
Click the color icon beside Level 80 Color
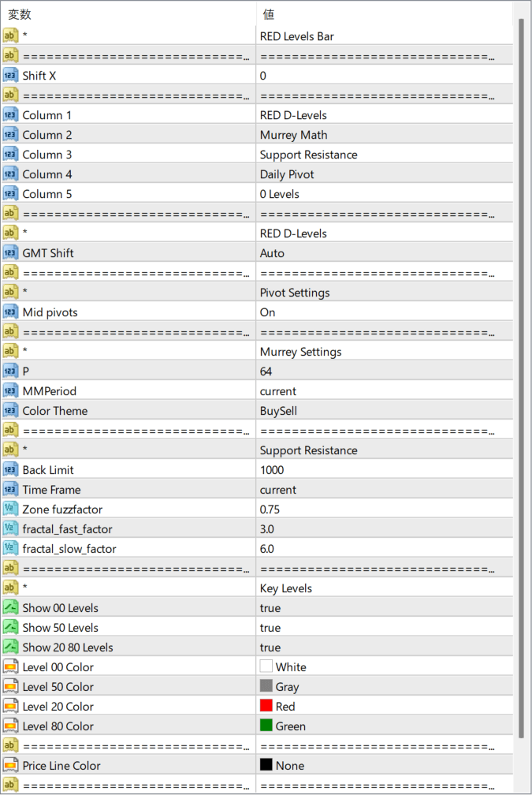(10, 726)
